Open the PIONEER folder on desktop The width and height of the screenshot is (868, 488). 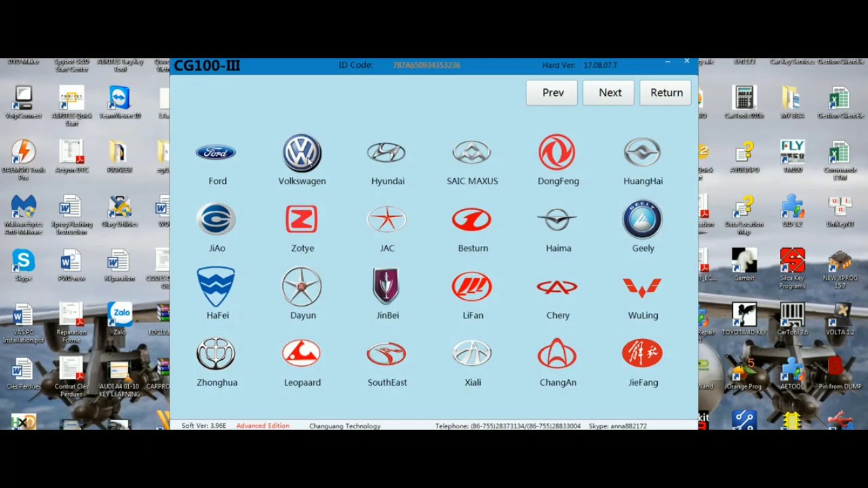120,157
